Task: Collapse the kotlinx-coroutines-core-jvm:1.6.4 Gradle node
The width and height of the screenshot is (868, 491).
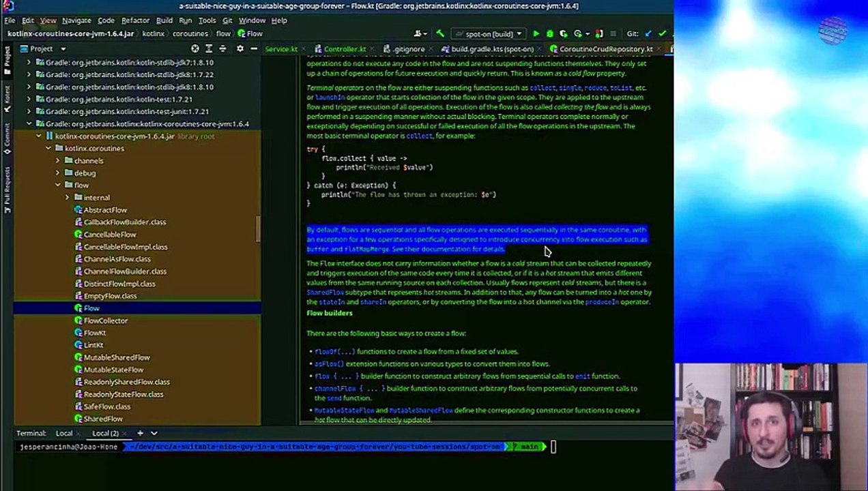Action: pos(29,123)
